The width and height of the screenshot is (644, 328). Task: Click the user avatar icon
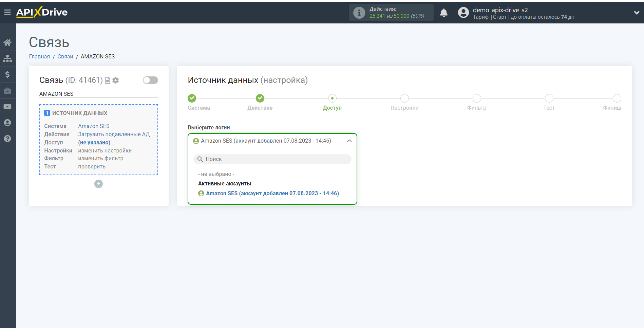tap(463, 13)
